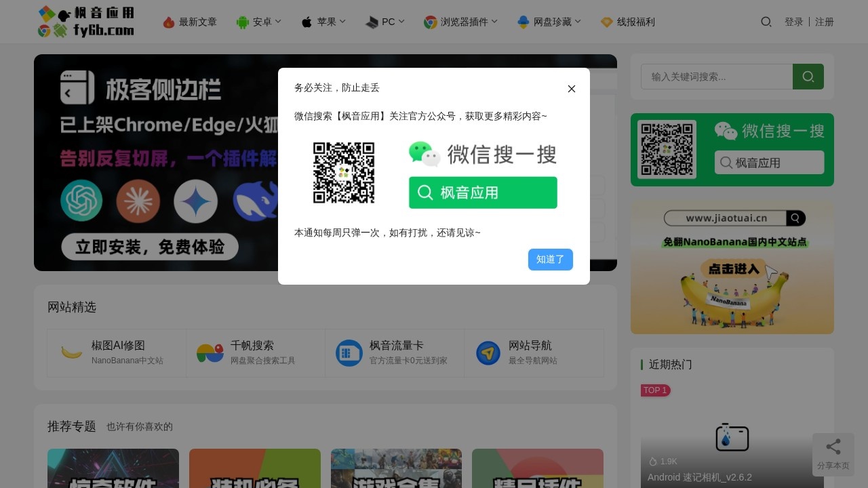
Task: Open the 枫音应用 fy6b.com site logo
Action: [86, 22]
